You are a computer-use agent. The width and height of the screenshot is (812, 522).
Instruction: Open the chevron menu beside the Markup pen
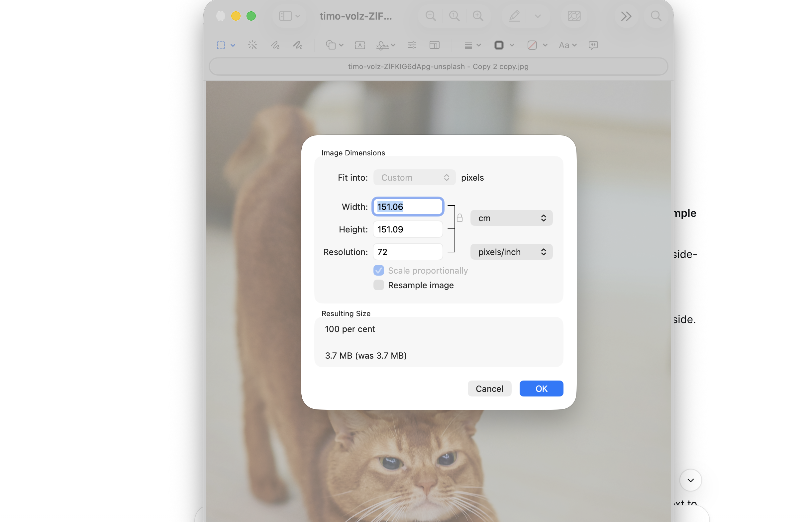537,16
